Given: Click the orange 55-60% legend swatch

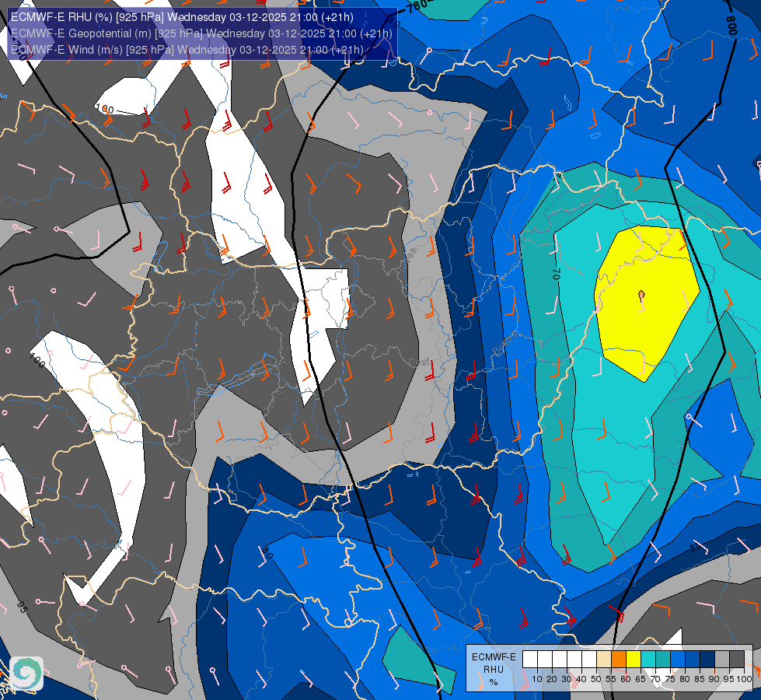Looking at the screenshot, I should pos(619,660).
